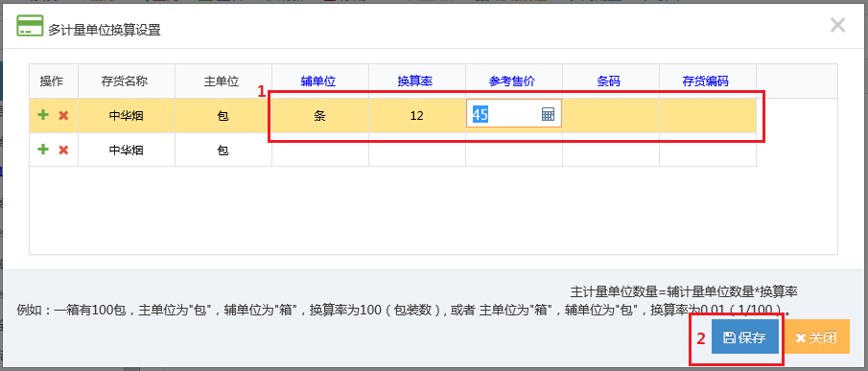
Task: Click the orange 关闭 button
Action: pyautogui.click(x=816, y=337)
